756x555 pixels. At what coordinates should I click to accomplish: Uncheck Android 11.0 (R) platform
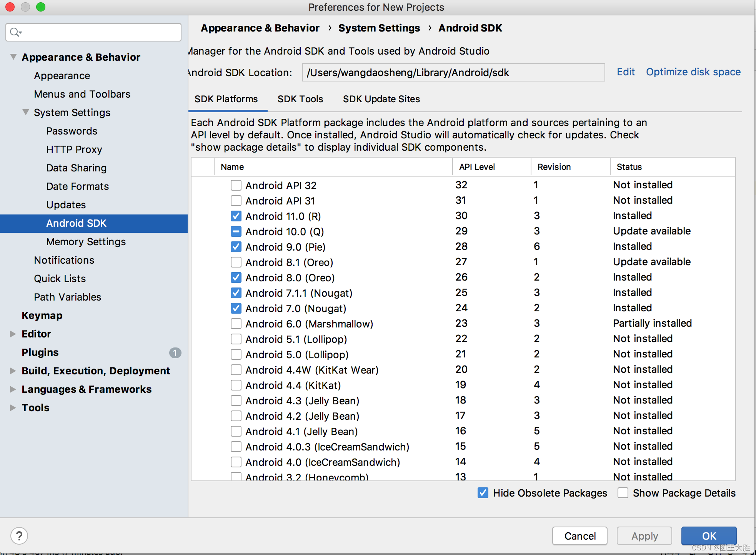tap(236, 216)
